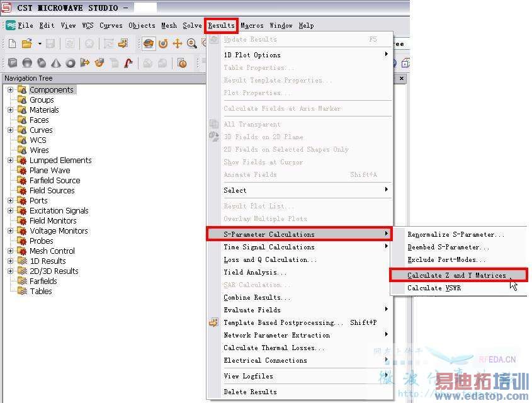Create a Brick shape
The height and width of the screenshot is (403, 532).
click(x=13, y=63)
